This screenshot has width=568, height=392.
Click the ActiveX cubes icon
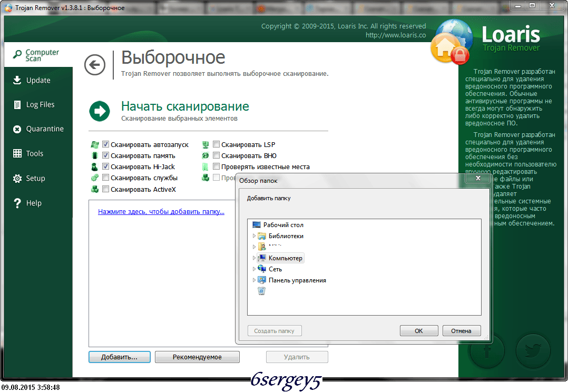[94, 189]
